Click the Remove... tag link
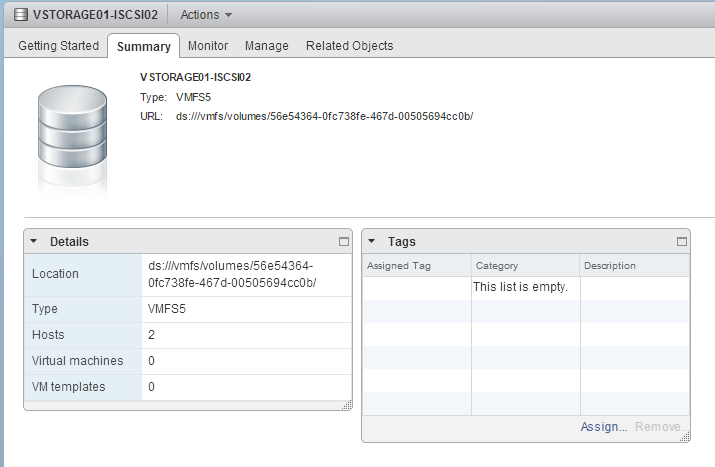Screen dimensions: 715x467 pyautogui.click(x=660, y=427)
